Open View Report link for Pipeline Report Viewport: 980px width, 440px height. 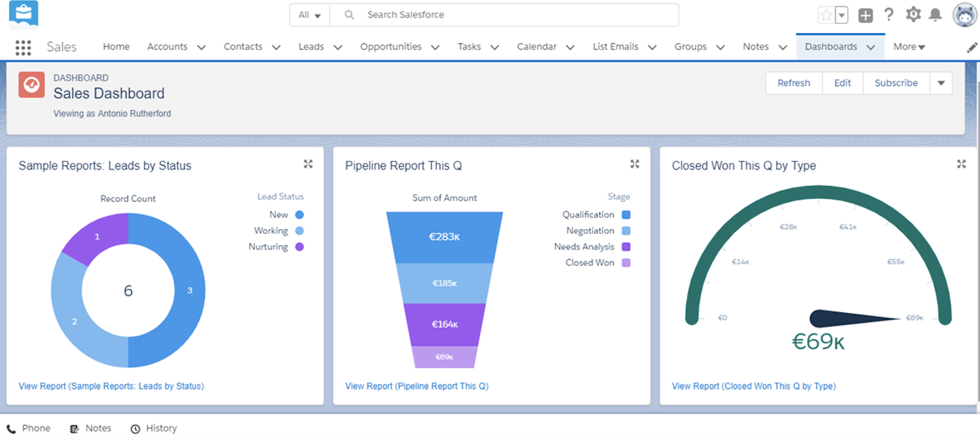[x=417, y=386]
